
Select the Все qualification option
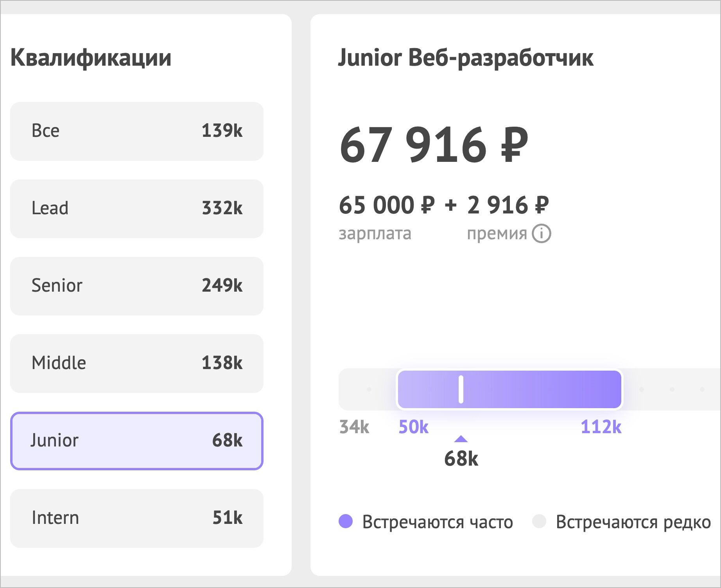137,131
